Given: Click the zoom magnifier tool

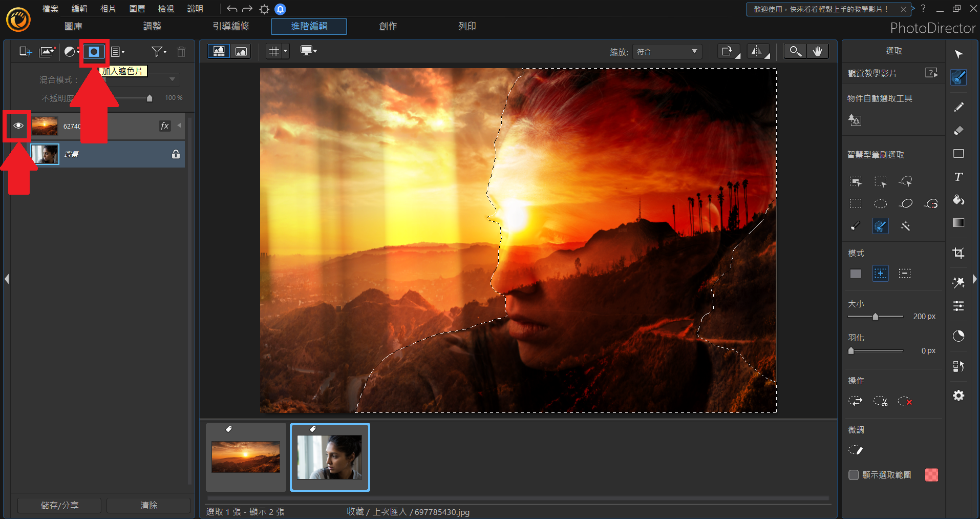Looking at the screenshot, I should click(795, 51).
